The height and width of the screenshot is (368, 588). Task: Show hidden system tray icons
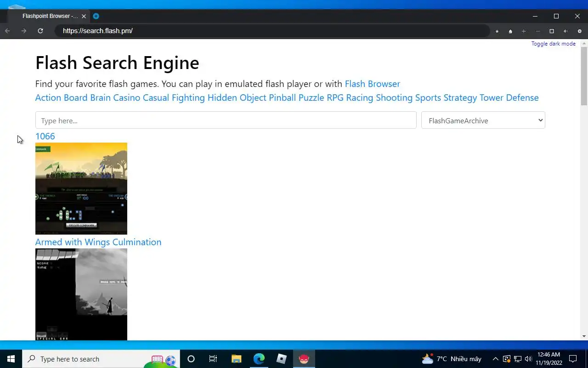(x=495, y=359)
